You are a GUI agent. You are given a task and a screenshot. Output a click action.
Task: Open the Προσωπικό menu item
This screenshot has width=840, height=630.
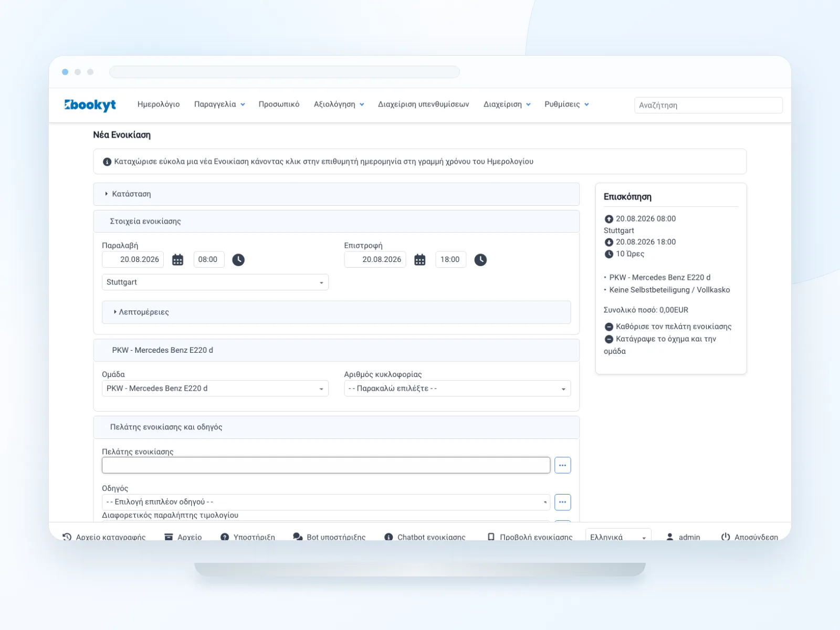point(279,104)
